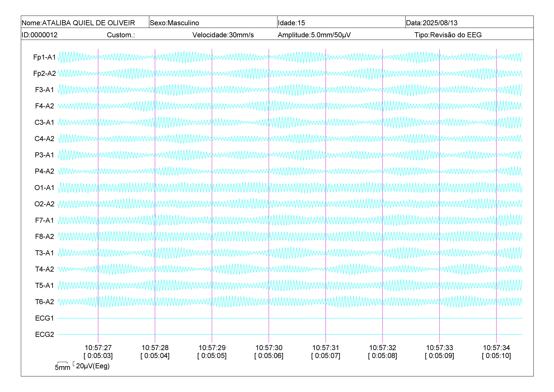The height and width of the screenshot is (392, 554).
Task: Select the F3-A1 channel label
Action: [x=44, y=90]
